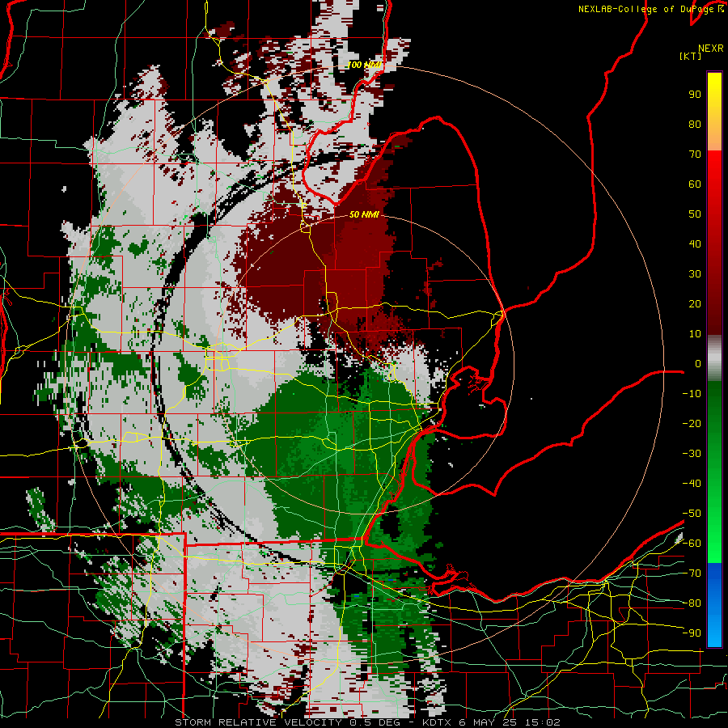Click the 90 value on velocity scale
This screenshot has width=728, height=728.
pyautogui.click(x=695, y=95)
